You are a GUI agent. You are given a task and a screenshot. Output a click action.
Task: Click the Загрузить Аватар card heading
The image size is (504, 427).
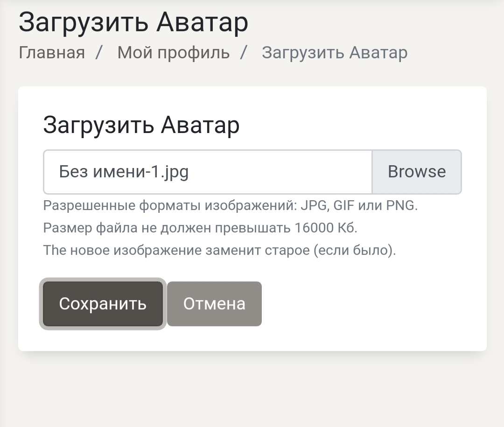click(x=141, y=125)
